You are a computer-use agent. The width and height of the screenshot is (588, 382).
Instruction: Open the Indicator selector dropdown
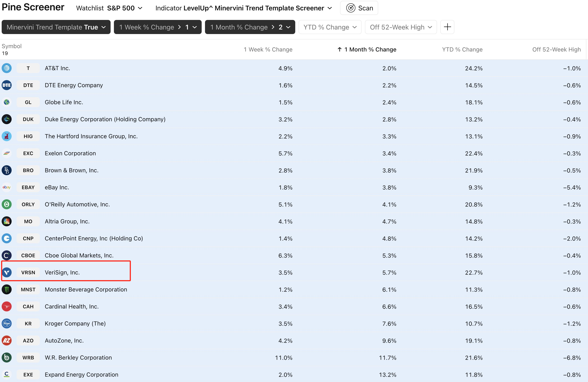pos(244,8)
